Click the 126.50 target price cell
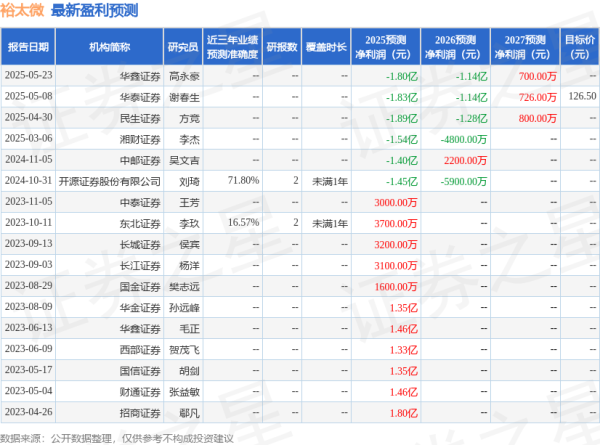This screenshot has height=445, width=600. point(579,95)
